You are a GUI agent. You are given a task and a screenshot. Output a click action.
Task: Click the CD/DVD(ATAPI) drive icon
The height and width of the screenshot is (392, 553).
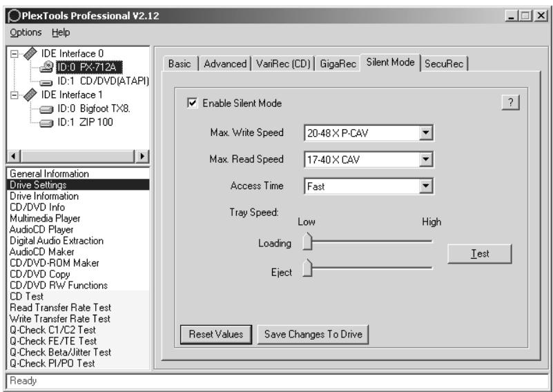coord(46,83)
